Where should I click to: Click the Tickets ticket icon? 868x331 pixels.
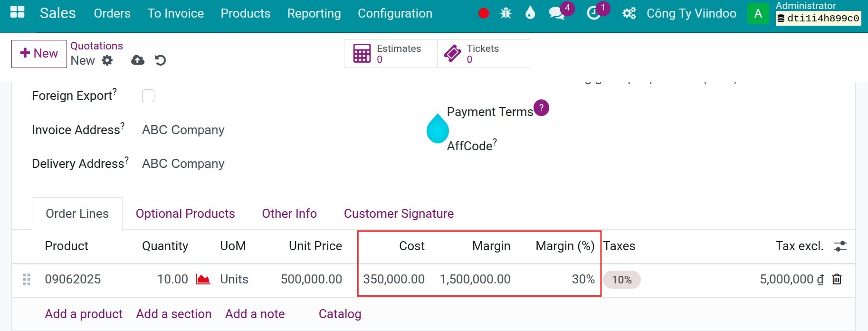pyautogui.click(x=452, y=54)
